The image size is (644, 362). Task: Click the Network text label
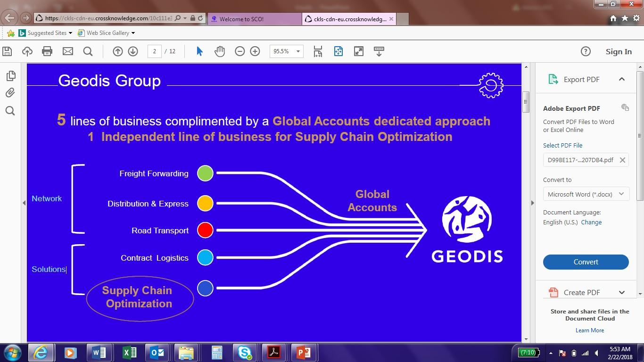click(47, 198)
